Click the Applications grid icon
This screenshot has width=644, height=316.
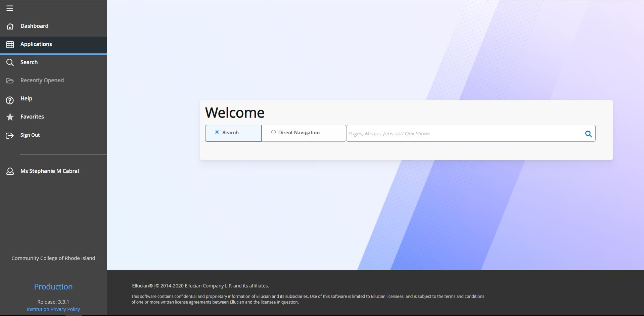click(10, 44)
